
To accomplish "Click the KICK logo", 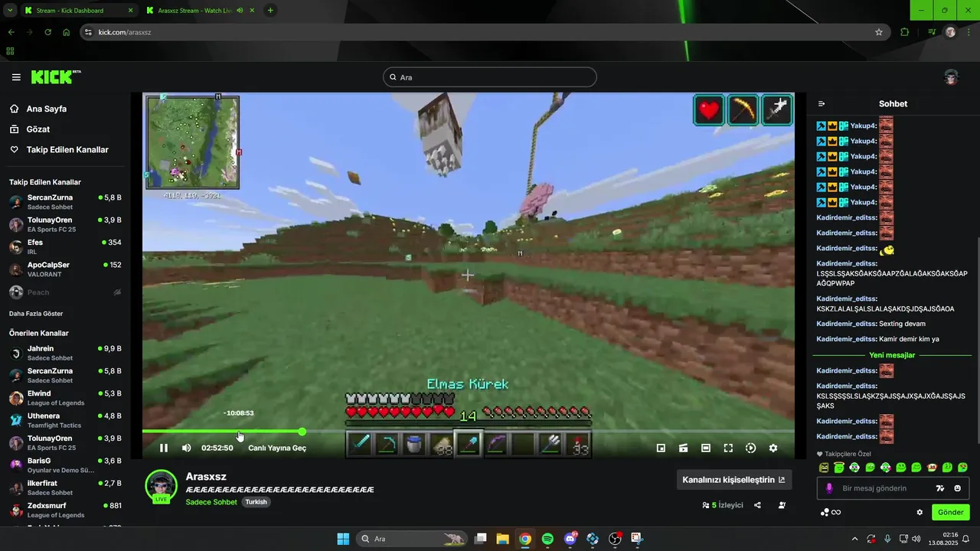I will [55, 77].
